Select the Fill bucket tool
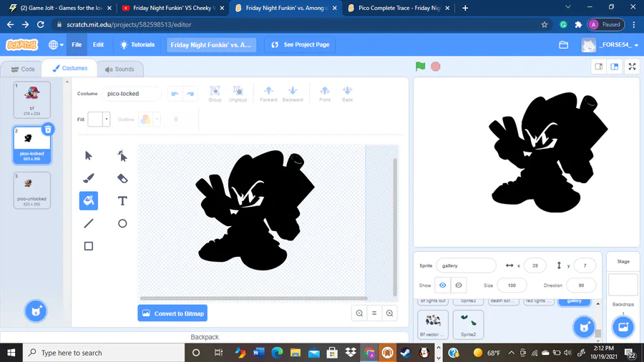 [x=88, y=201]
